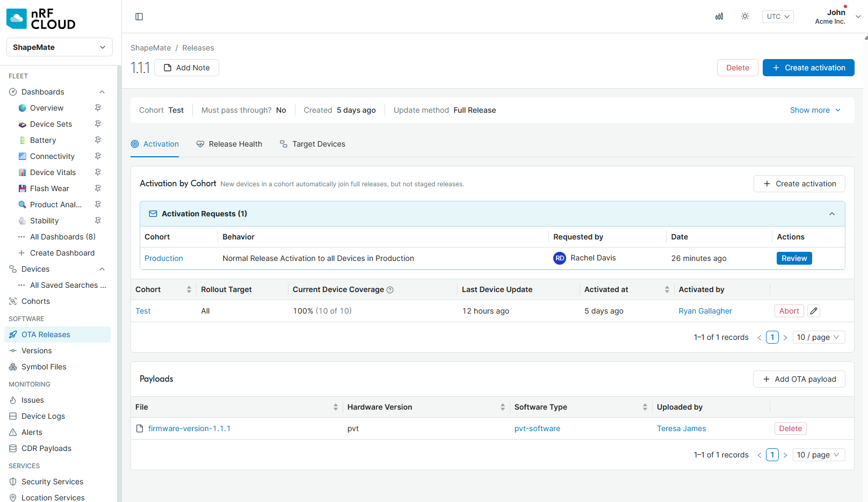The image size is (868, 502).
Task: Sort the Hardware Version column
Action: tap(503, 407)
